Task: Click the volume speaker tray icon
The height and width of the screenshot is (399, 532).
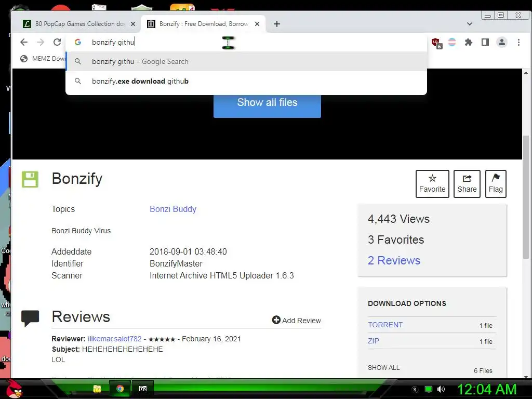Action: pos(441,389)
